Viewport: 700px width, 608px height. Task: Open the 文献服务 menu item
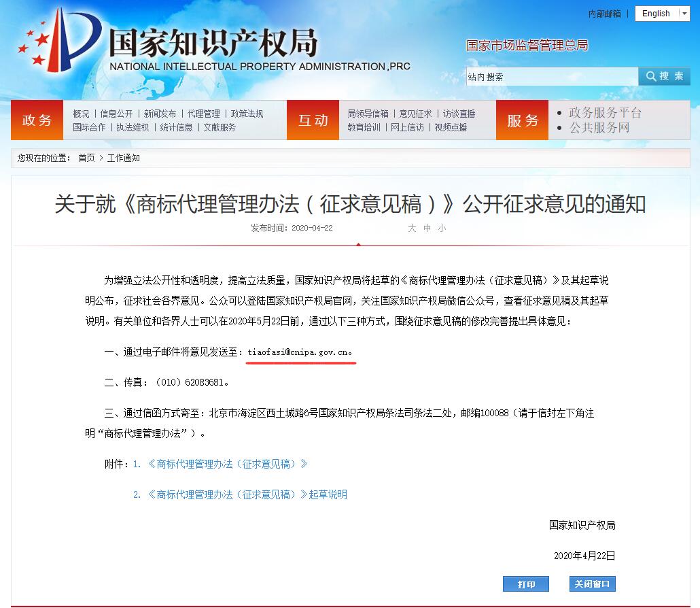tap(220, 127)
